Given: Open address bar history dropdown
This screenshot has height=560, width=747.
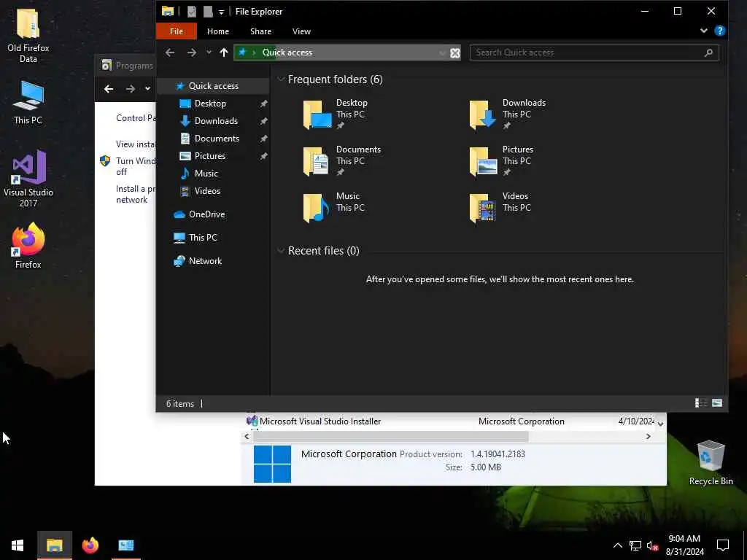Looking at the screenshot, I should tap(442, 52).
